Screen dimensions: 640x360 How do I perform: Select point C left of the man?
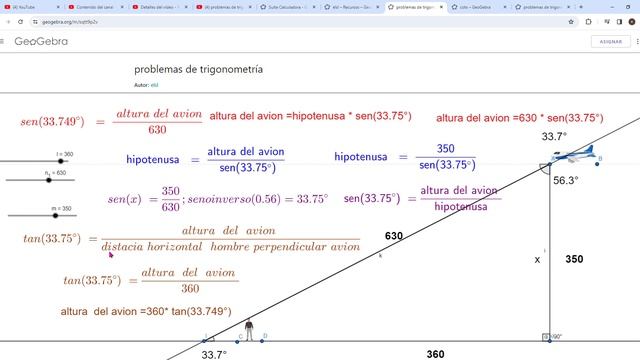(x=237, y=342)
